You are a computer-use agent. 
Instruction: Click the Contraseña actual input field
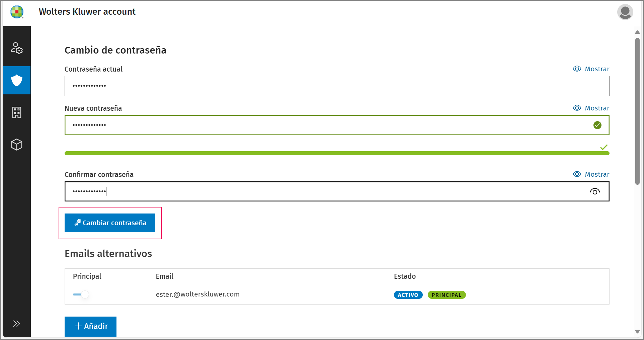(x=337, y=86)
